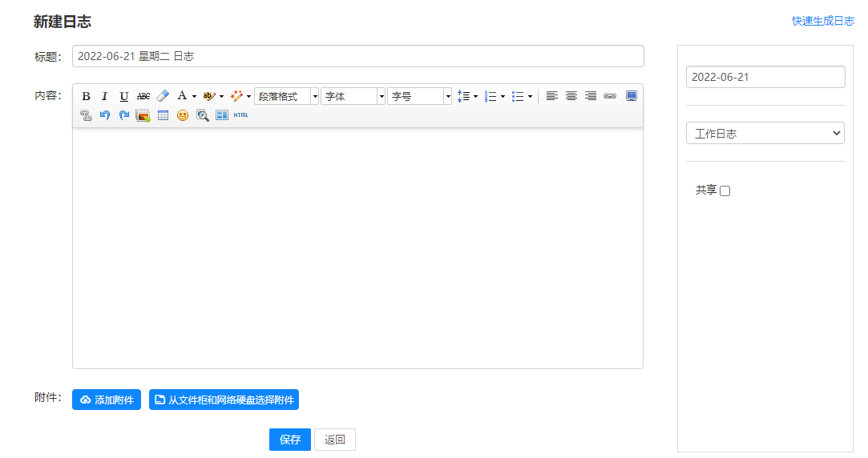868x458 pixels.
Task: Insert hyperlink using chain icon
Action: click(610, 96)
